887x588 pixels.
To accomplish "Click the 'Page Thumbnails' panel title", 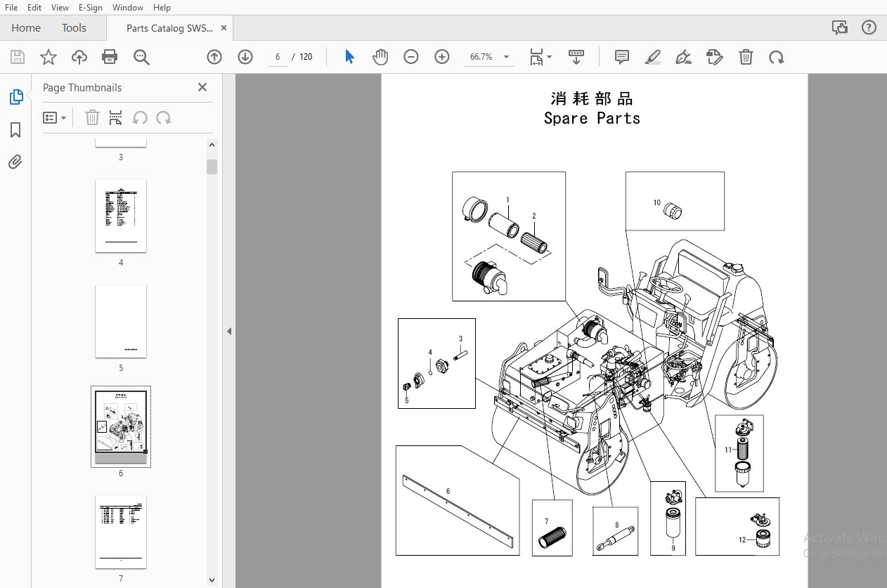I will (x=82, y=88).
